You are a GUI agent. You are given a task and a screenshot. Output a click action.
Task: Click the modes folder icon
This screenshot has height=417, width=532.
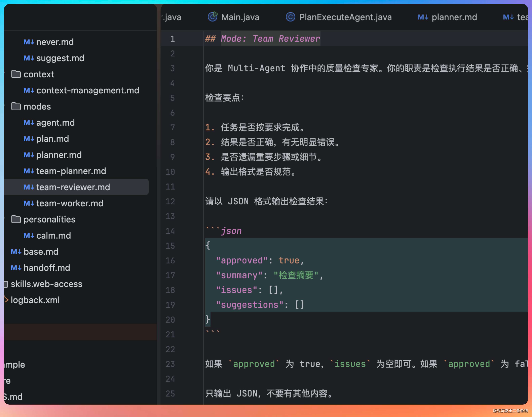pos(16,106)
